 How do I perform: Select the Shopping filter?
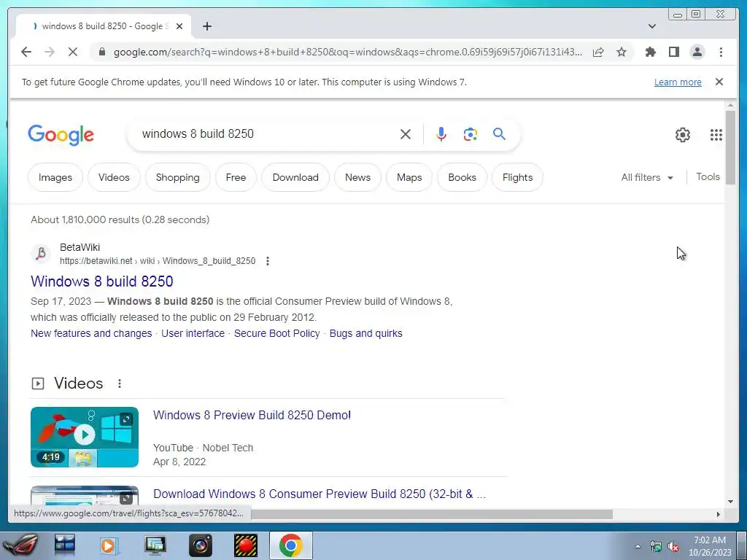[x=178, y=177]
